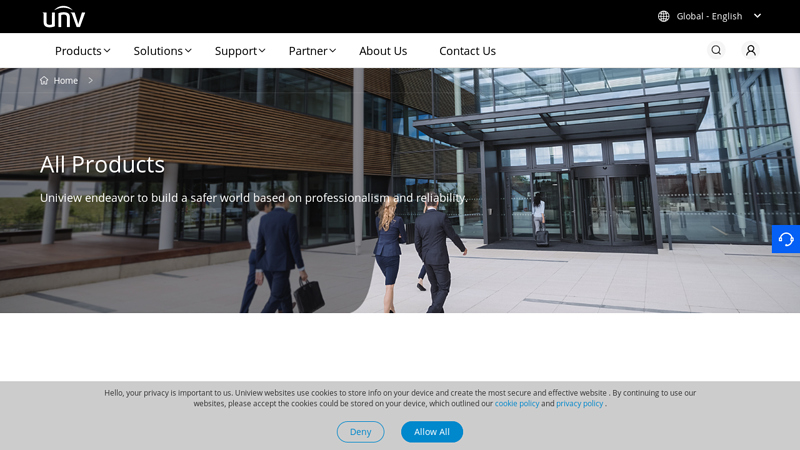Viewport: 800px width, 450px height.
Task: Deny cookies with the Deny button
Action: 360,432
